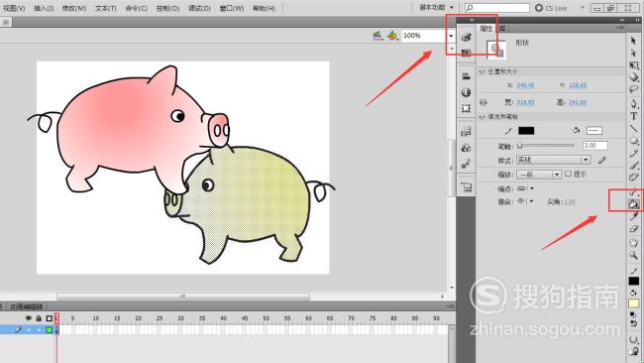
Task: Click the fill color swatch in properties
Action: [593, 131]
